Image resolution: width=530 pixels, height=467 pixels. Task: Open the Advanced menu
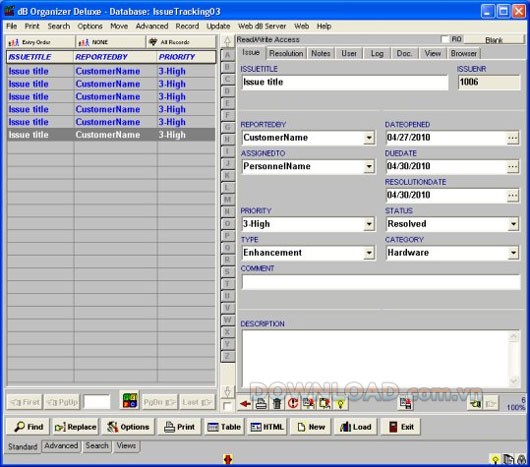pos(152,26)
